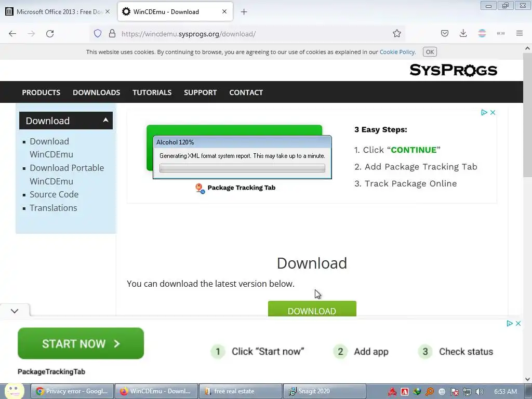Viewport: 532px width, 399px height.
Task: Click the scrollbar down arrow
Action: point(527,379)
